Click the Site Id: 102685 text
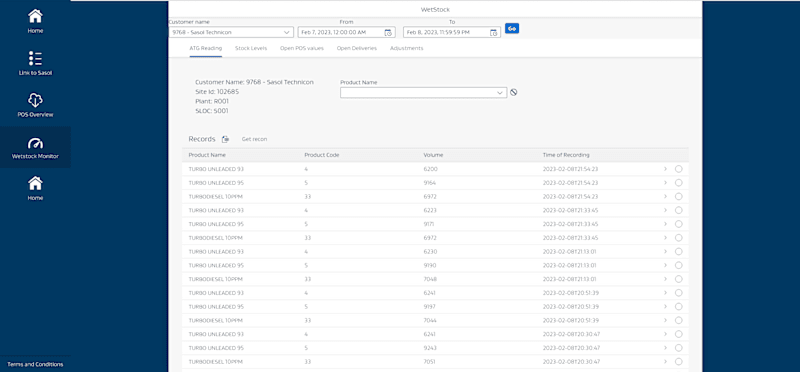This screenshot has width=800, height=372. (x=217, y=92)
